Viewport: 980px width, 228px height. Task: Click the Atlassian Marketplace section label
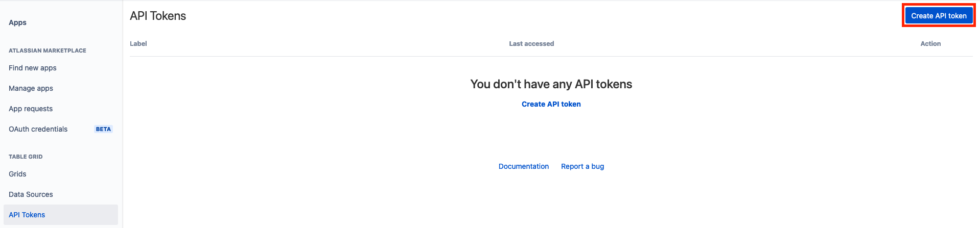[48, 50]
